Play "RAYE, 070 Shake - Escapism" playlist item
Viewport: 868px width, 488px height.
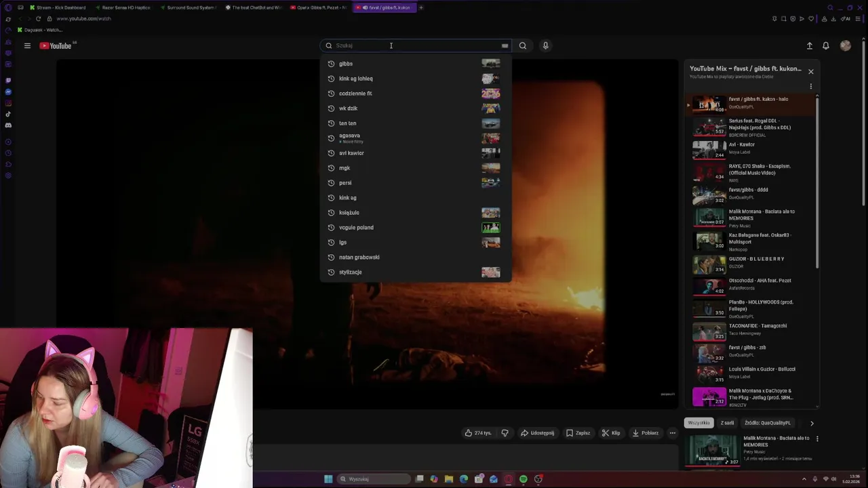coord(751,171)
